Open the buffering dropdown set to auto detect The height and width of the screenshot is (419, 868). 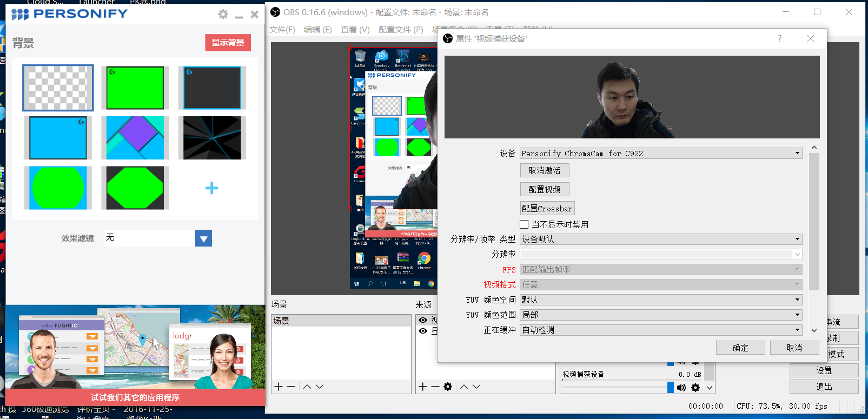point(661,330)
